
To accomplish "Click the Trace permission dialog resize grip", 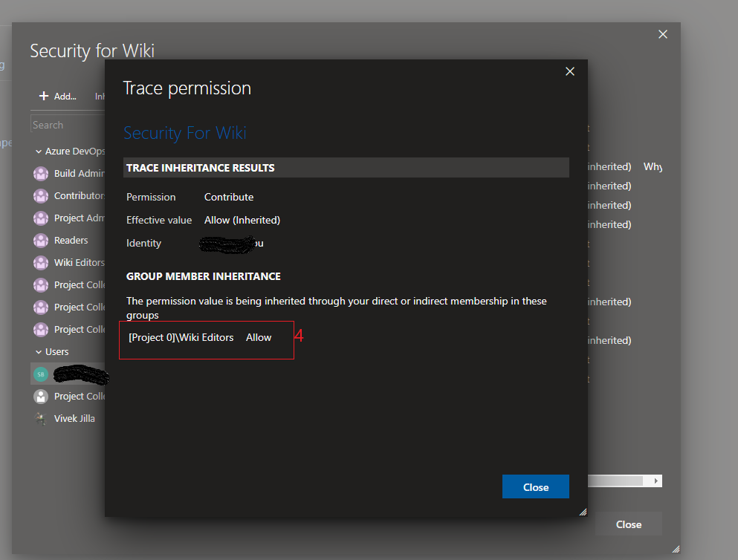I will pos(583,512).
